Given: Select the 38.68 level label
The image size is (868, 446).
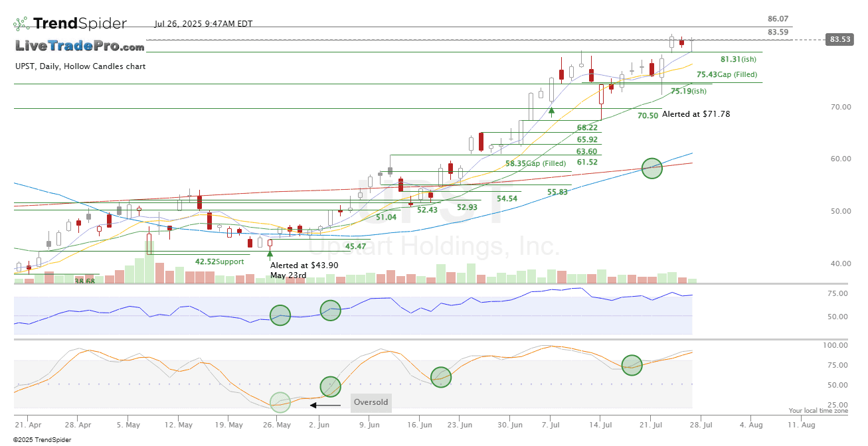Looking at the screenshot, I should point(84,281).
